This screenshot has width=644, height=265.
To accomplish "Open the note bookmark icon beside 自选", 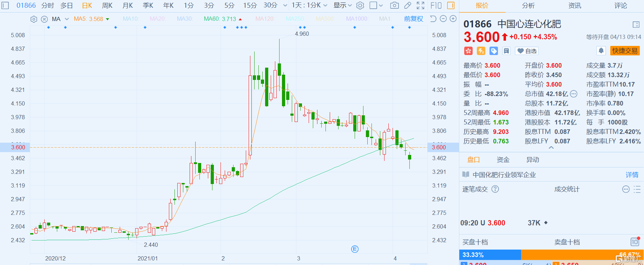I will pos(506,51).
